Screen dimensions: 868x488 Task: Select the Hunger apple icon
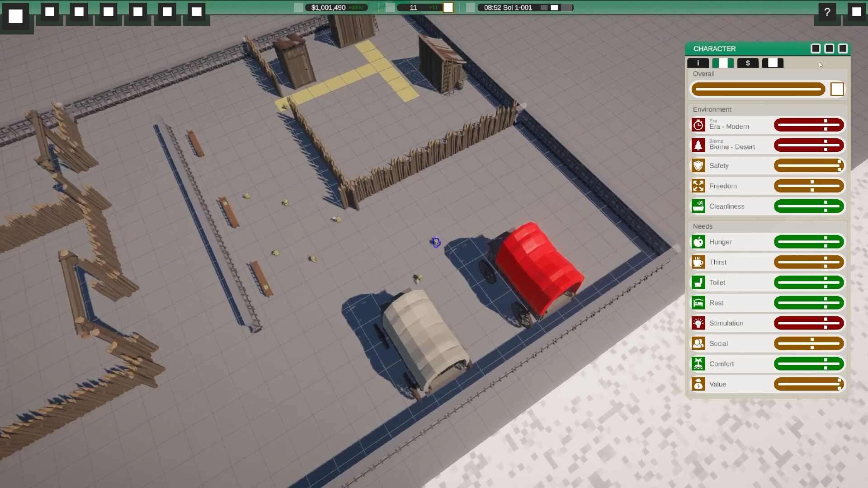pos(698,242)
